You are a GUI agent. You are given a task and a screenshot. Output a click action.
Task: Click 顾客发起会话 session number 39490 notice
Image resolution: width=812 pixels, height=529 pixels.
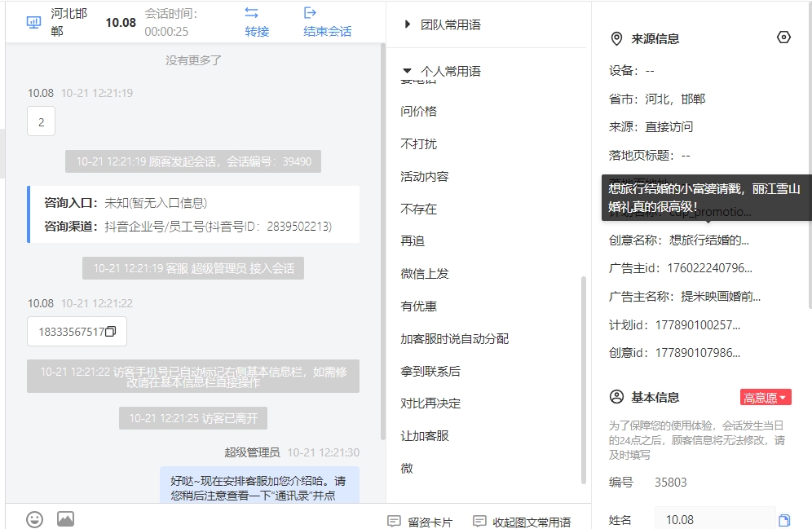193,161
